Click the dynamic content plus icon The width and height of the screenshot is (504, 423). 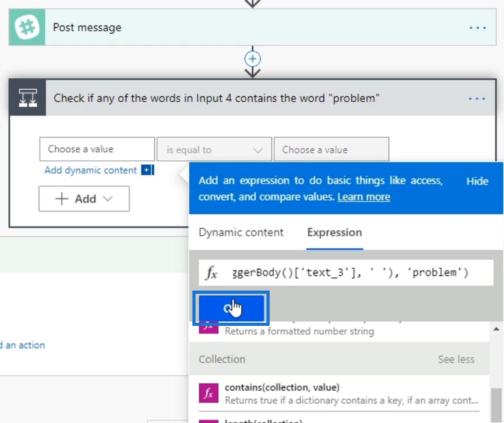[x=147, y=170]
